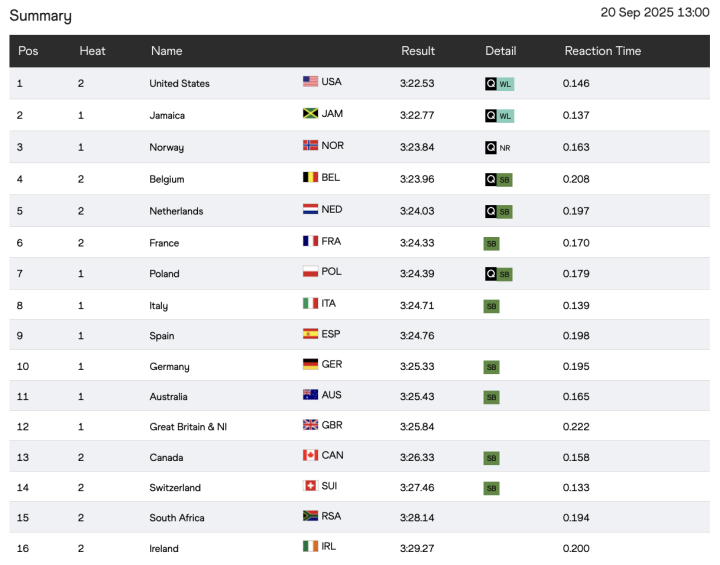The width and height of the screenshot is (720, 565).
Task: Click the Q badge in Poland row
Action: pos(490,274)
